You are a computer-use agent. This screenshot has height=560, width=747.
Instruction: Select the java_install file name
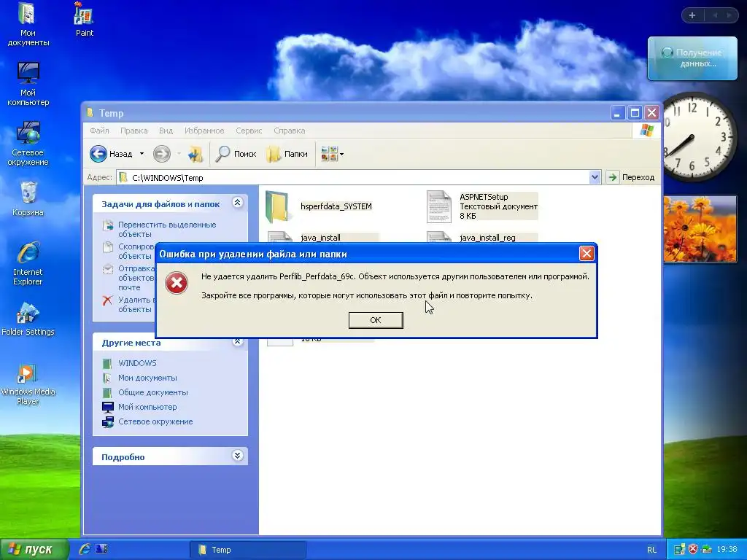[321, 238]
